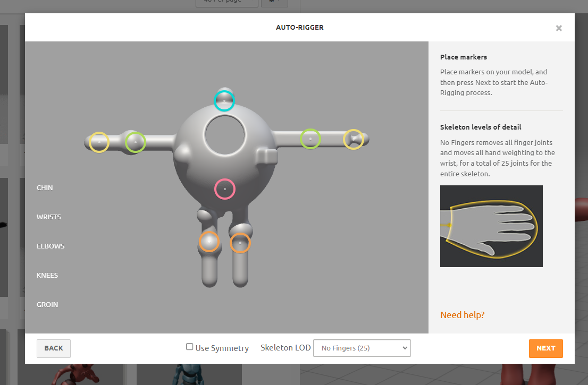Viewport: 588px width, 385px height.
Task: Open the Skeleton LOD dropdown
Action: point(362,348)
